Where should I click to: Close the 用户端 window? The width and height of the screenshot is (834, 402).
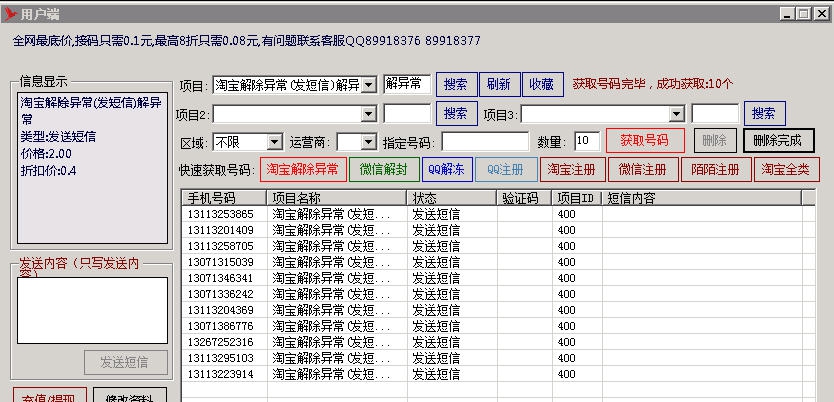[821, 14]
